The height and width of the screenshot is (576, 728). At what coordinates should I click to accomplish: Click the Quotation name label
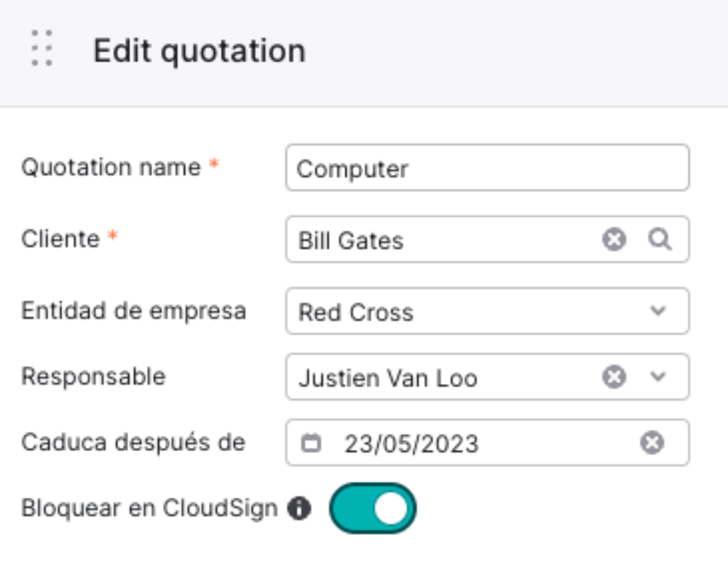pos(111,168)
